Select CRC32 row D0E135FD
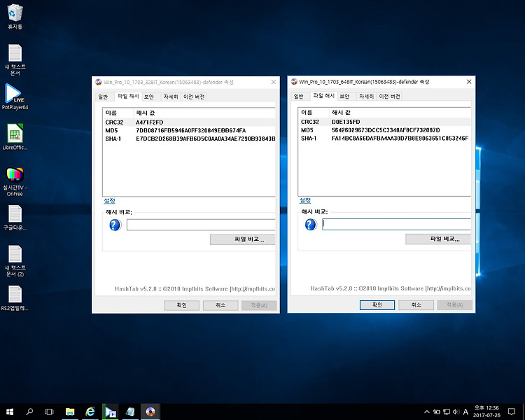525x420 pixels. click(x=384, y=122)
